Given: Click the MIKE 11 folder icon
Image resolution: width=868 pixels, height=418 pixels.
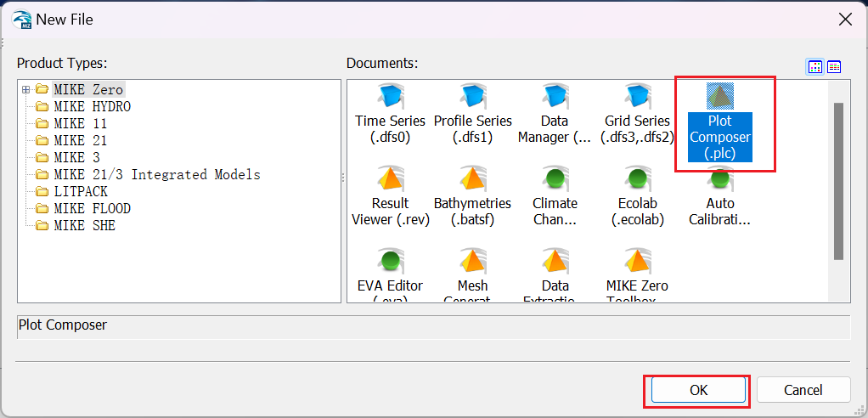Looking at the screenshot, I should (42, 123).
